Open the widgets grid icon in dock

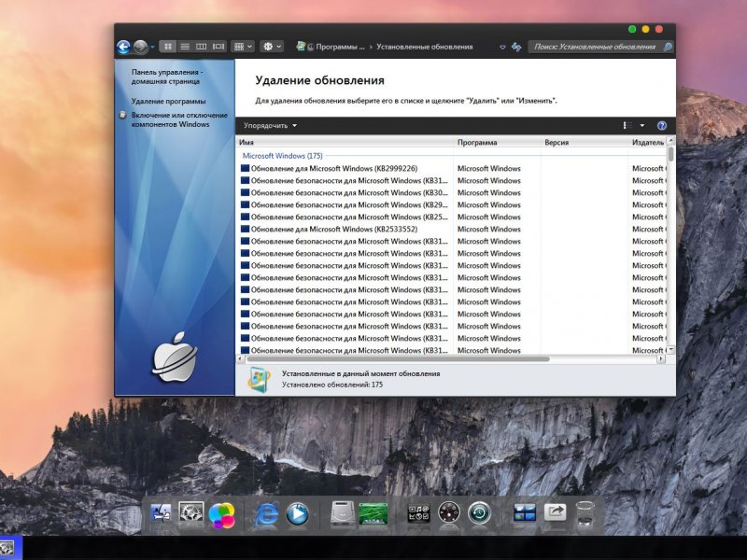coord(418,514)
